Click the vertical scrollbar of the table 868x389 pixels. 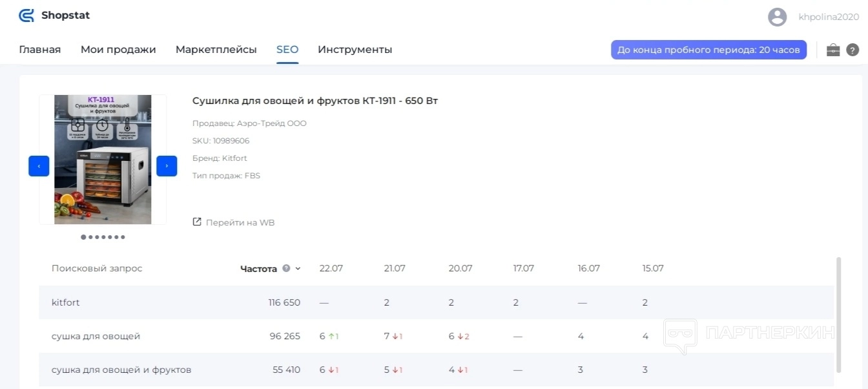(x=839, y=314)
